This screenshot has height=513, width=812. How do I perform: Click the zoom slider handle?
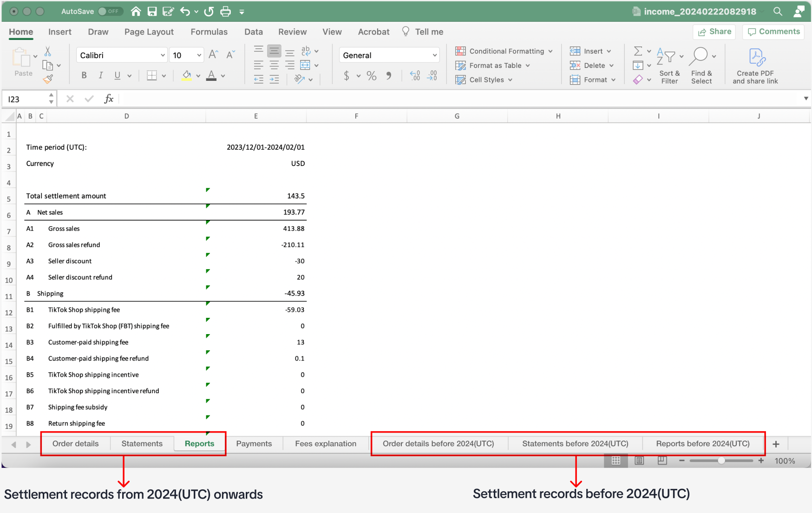(721, 460)
